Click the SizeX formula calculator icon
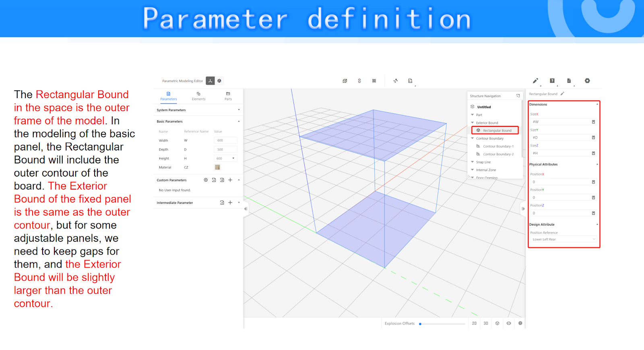Screen dimensions: 644x350 tap(593, 122)
